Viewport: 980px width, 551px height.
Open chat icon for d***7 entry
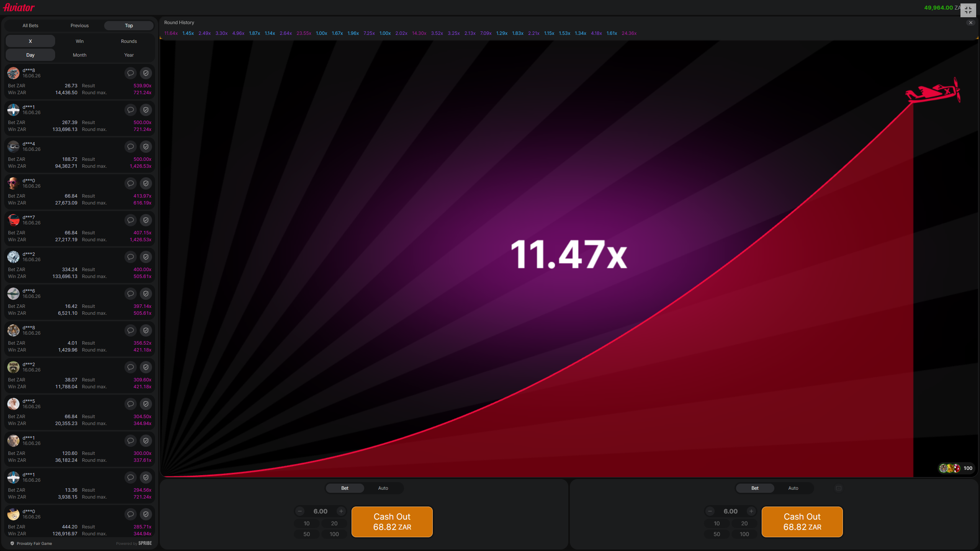tap(131, 220)
